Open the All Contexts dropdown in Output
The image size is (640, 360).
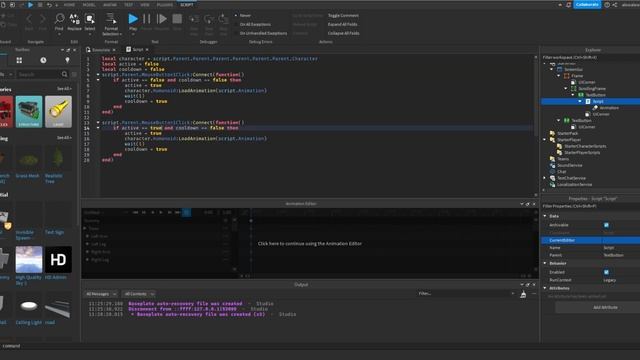click(139, 294)
